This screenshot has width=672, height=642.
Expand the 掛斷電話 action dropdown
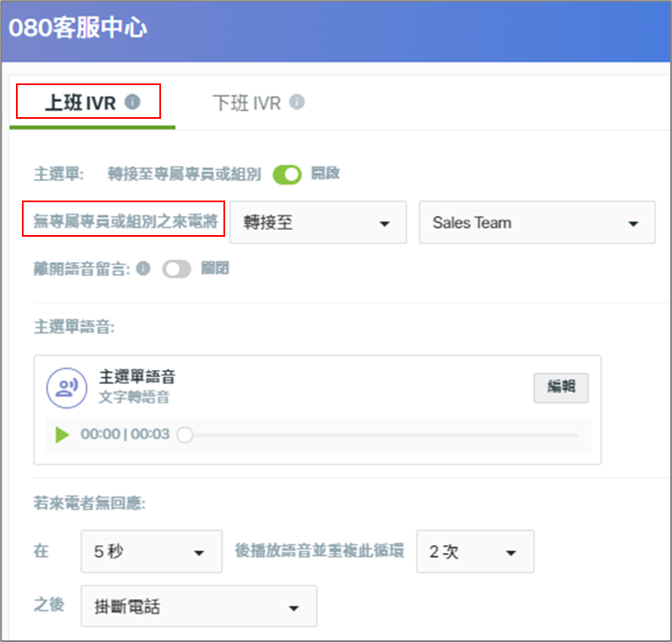[199, 606]
